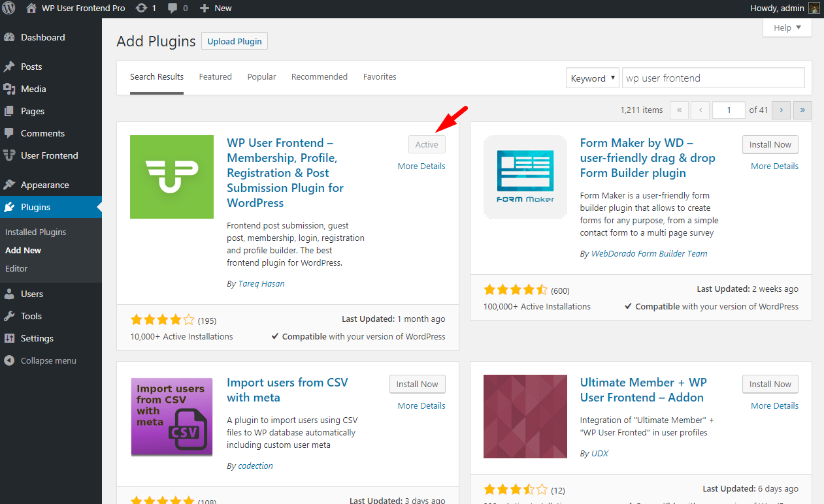
Task: Click the plugin search input field
Action: click(x=713, y=78)
